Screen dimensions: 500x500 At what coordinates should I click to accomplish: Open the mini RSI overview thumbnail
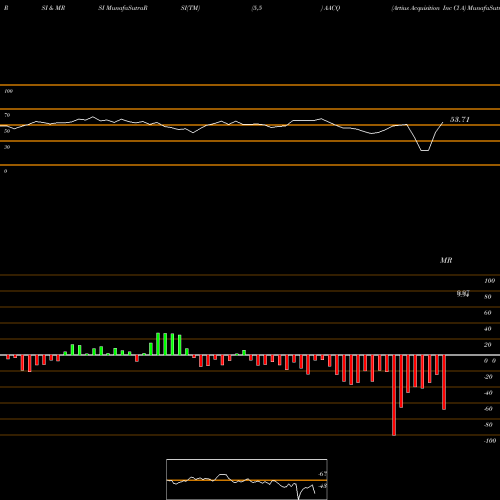pos(247,479)
